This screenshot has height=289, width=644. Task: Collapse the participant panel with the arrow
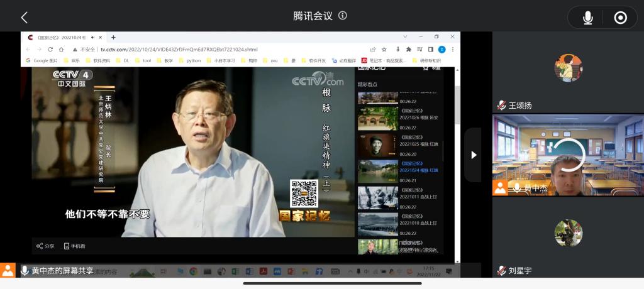474,155
